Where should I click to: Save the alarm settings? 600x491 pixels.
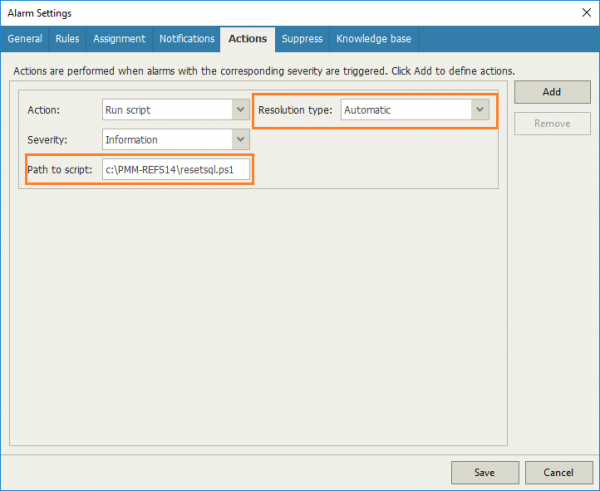[484, 472]
